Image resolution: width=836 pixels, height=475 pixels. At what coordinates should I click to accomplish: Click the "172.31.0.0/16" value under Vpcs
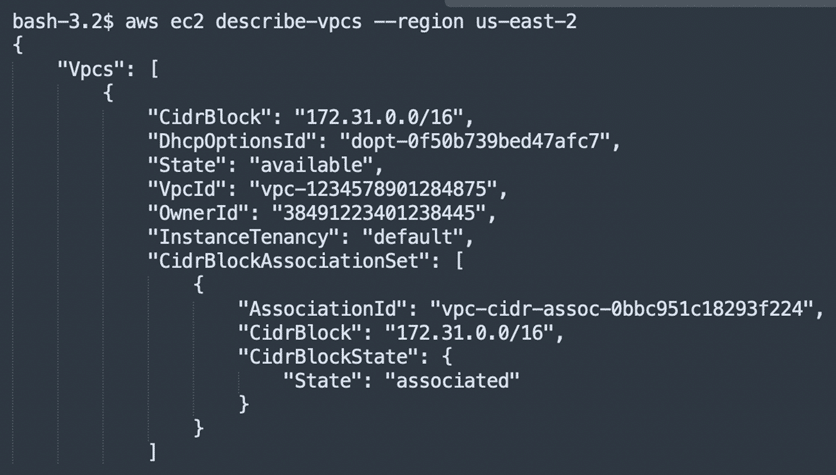pos(379,117)
